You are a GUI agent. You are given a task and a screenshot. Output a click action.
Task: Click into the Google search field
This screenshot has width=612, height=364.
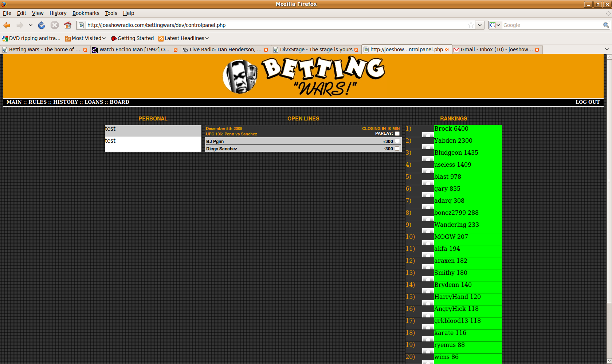click(552, 25)
